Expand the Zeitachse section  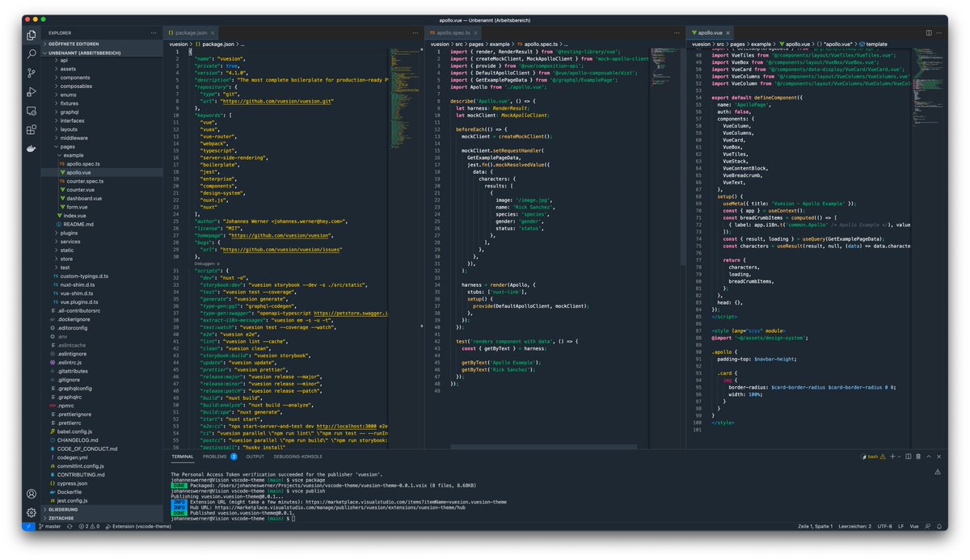point(102,518)
